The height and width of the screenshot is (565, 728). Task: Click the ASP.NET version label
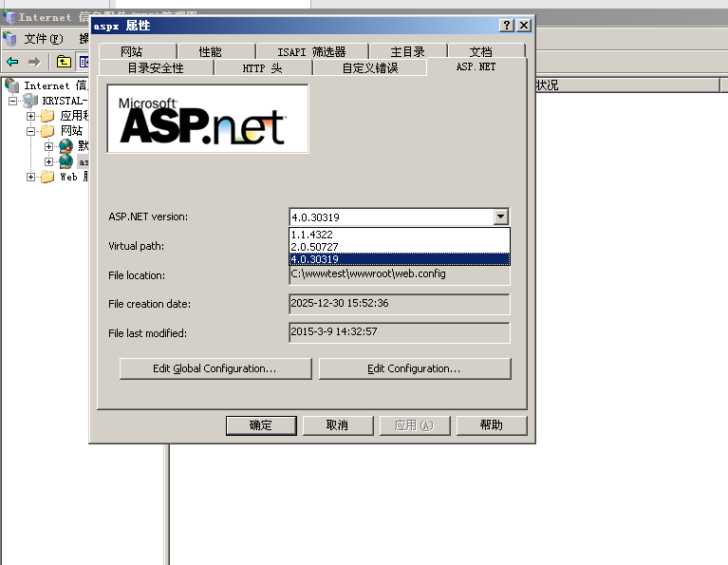[148, 217]
